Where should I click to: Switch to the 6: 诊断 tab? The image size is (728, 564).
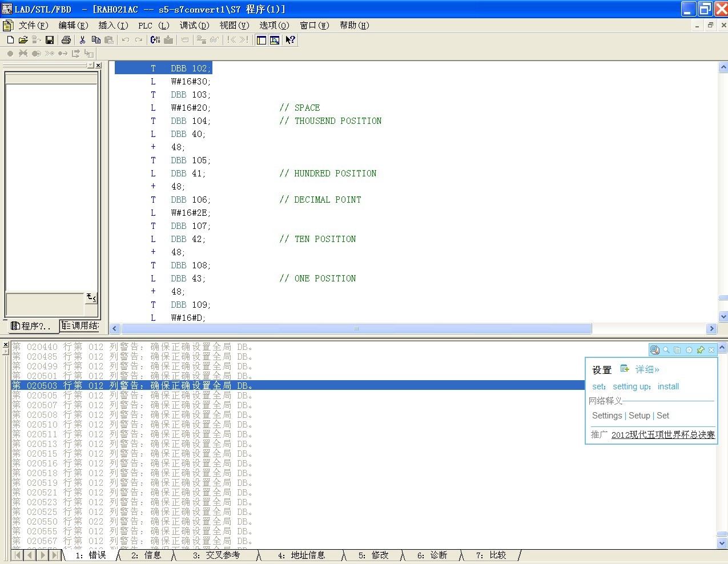[x=432, y=555]
